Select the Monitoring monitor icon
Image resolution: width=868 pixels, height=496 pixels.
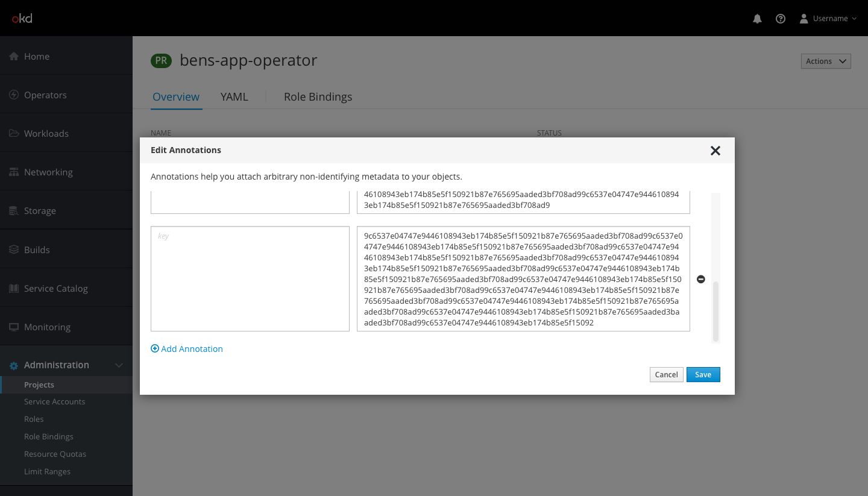click(13, 327)
